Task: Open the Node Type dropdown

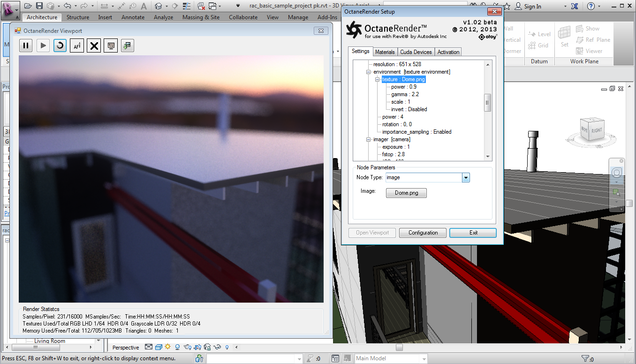Action: [x=466, y=178]
